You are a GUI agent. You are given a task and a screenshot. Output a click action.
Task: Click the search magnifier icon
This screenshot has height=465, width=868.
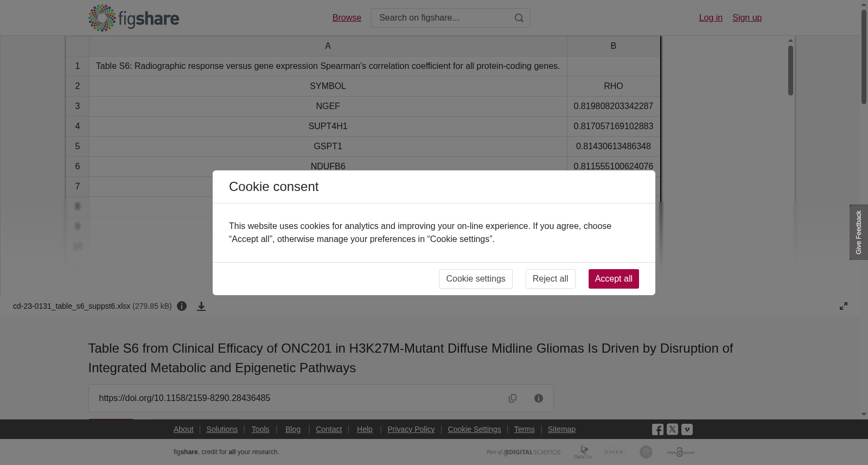(x=519, y=18)
